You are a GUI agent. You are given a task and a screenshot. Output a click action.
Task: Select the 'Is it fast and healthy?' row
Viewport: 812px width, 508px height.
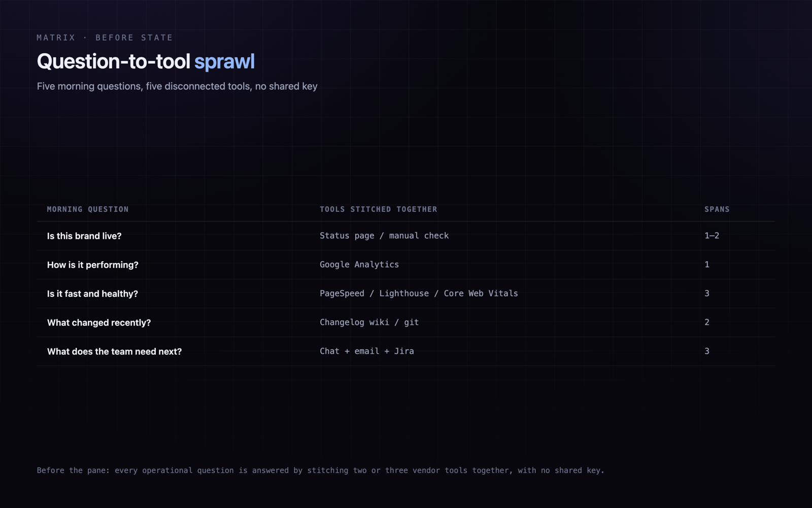click(x=406, y=294)
